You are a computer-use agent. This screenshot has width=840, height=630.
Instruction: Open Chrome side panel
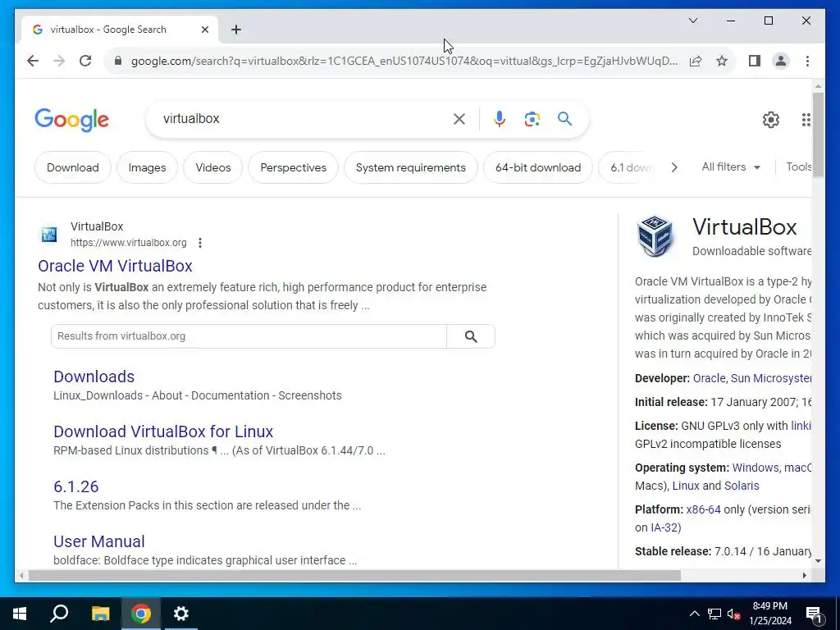(x=755, y=61)
